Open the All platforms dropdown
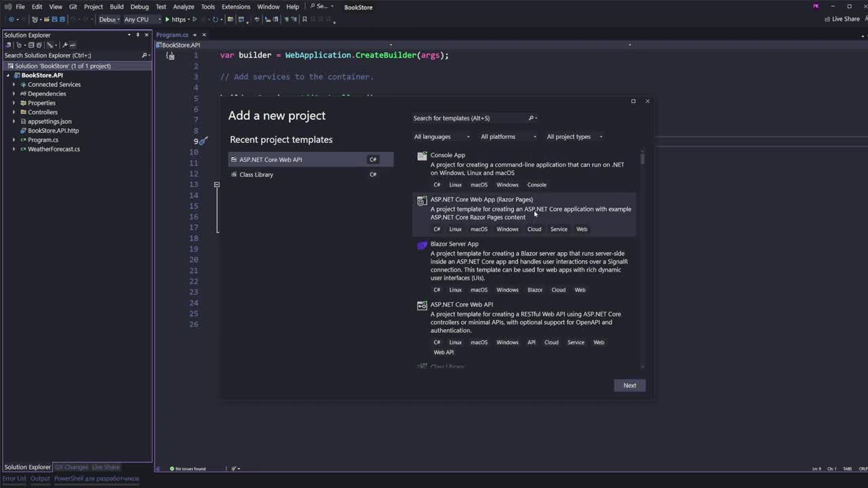The width and height of the screenshot is (868, 488). click(x=509, y=137)
